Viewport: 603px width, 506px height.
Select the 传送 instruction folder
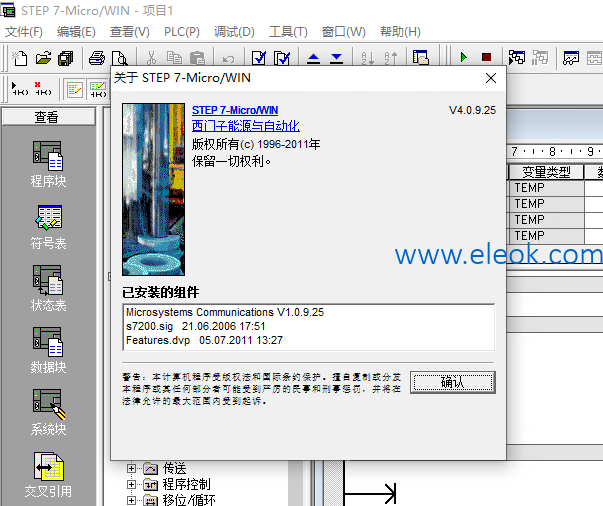(174, 468)
